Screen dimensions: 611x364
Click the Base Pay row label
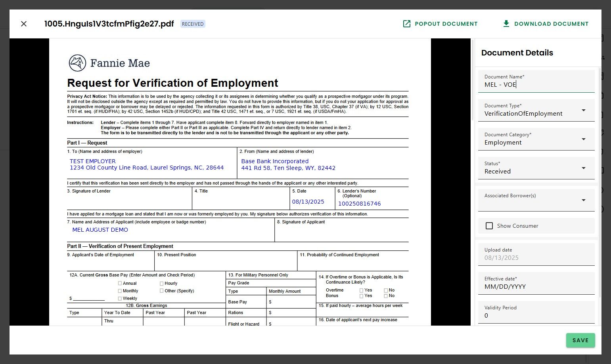click(238, 302)
